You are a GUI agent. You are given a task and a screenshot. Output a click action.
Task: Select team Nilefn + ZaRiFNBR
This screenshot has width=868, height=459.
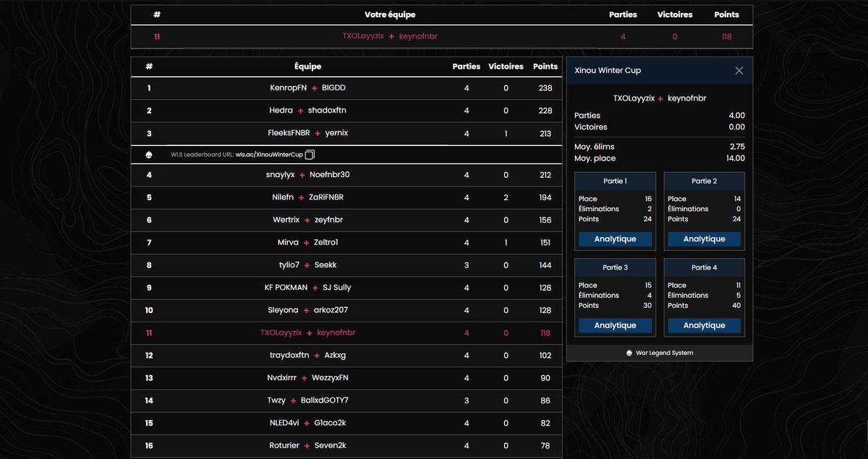pos(346,197)
